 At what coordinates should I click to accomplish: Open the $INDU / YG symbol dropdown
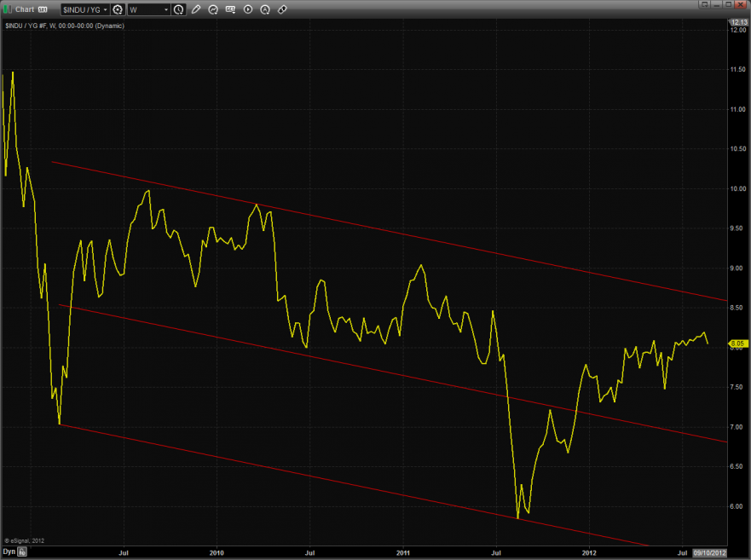(85, 9)
